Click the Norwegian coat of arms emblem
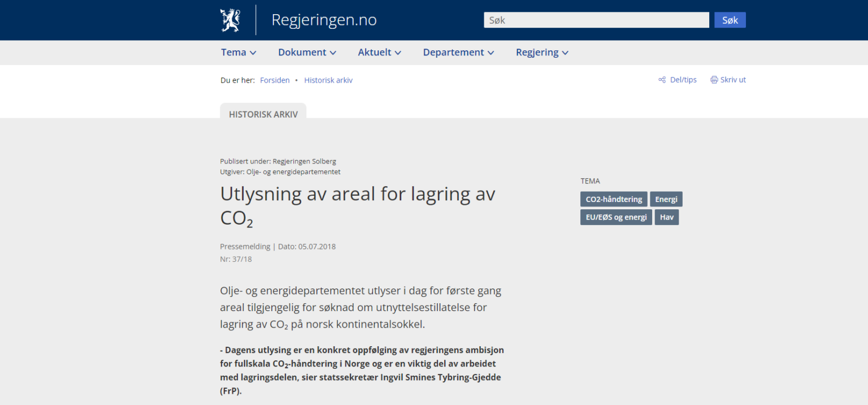 click(231, 19)
